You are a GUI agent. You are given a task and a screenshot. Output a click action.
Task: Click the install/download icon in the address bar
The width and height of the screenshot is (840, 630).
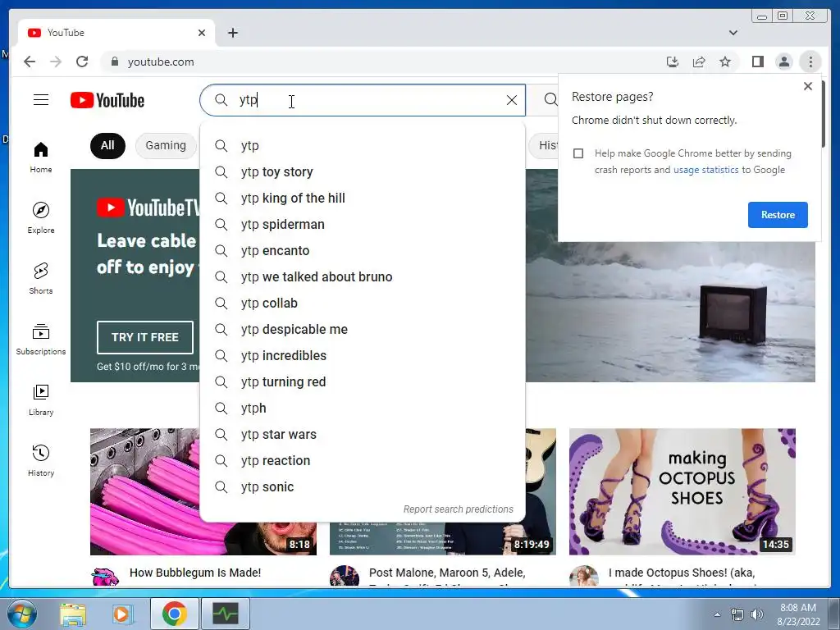tap(673, 62)
